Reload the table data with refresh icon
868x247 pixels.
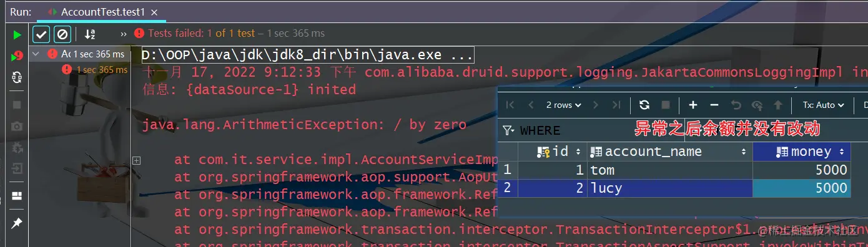tap(644, 105)
